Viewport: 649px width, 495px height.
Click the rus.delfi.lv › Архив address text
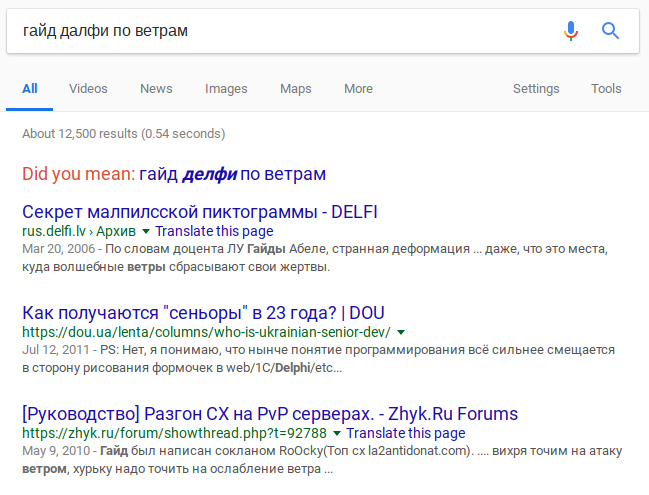79,231
